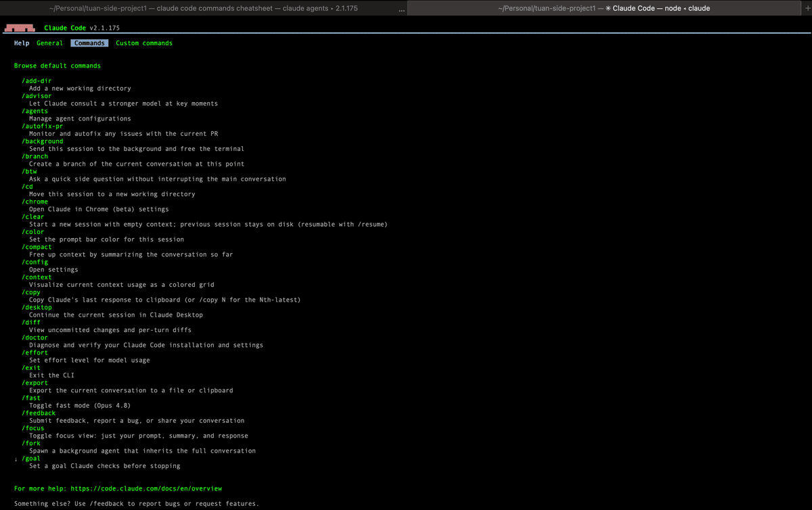Image resolution: width=812 pixels, height=510 pixels.
Task: Click 'View uncommitted changes and per-turn diffs' text
Action: 110,330
